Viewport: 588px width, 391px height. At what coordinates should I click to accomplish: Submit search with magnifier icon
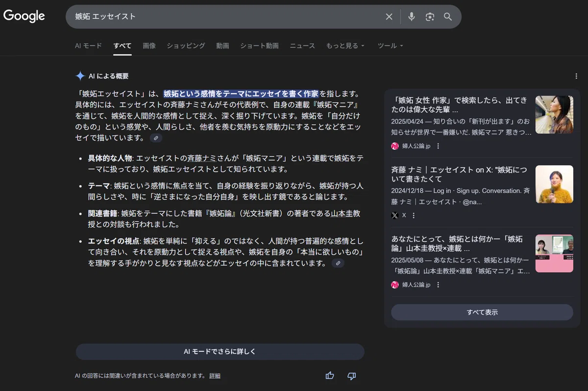pyautogui.click(x=448, y=17)
